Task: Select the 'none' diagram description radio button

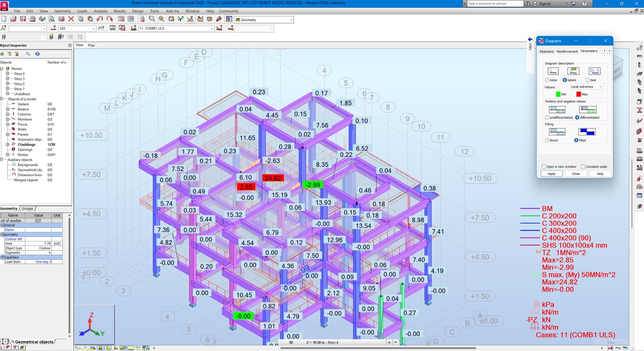Action: 547,80
